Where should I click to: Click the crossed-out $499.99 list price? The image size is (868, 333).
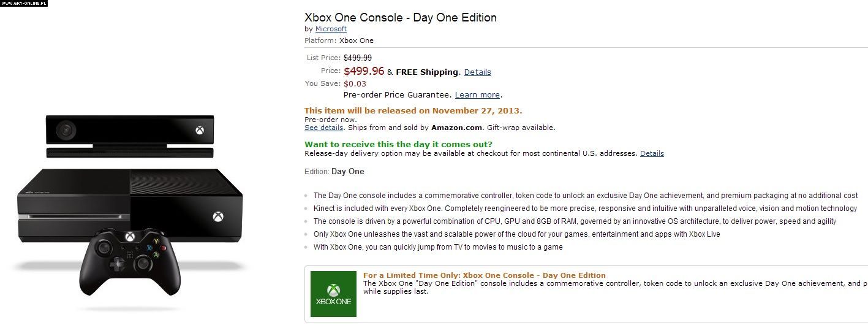(x=357, y=58)
